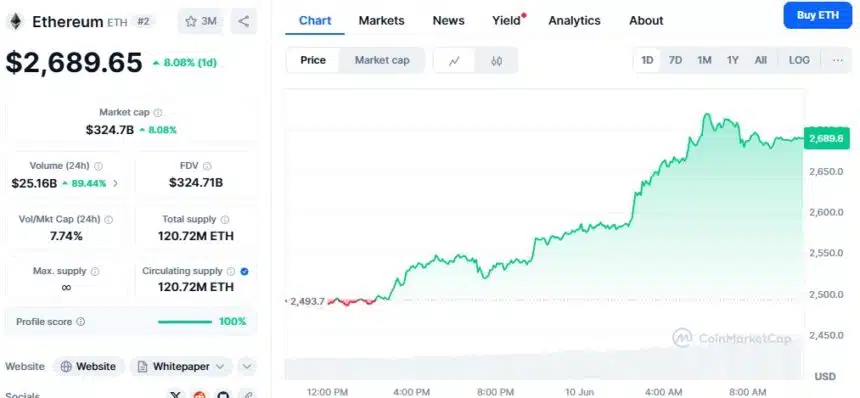Select the Market cap toggle option
This screenshot has width=860, height=398.
click(x=382, y=60)
